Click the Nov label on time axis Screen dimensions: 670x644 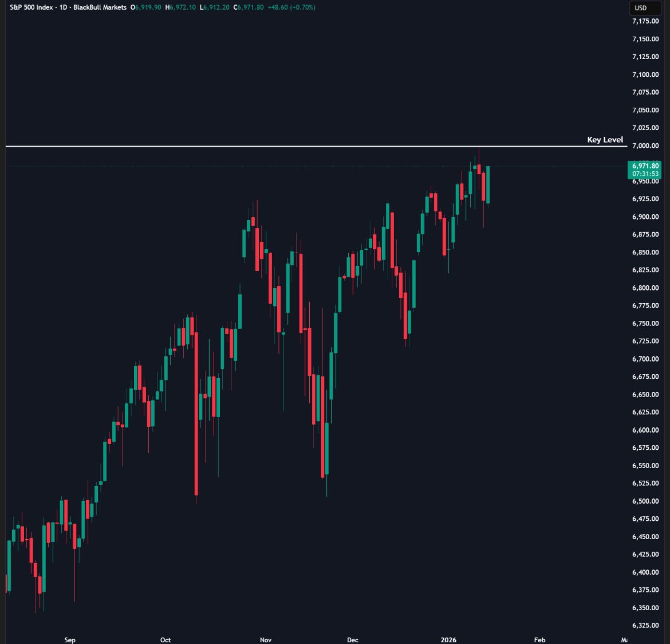pyautogui.click(x=265, y=640)
